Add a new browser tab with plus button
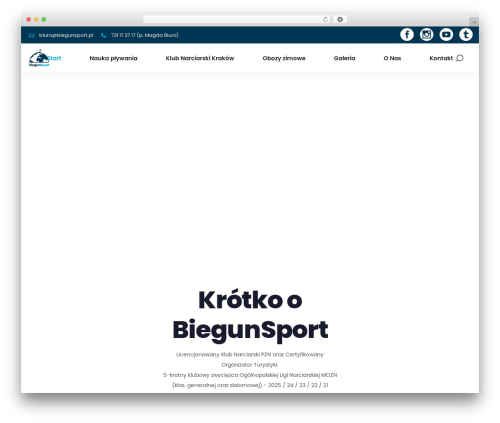The image size is (500, 423). 474,22
